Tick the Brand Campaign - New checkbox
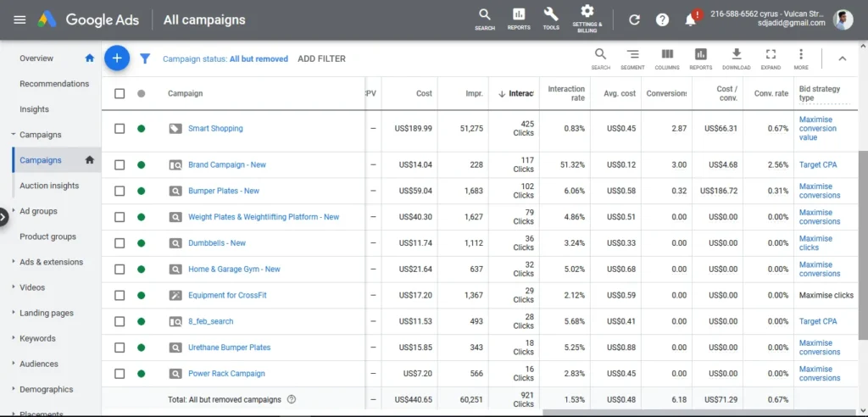The image size is (868, 417). [120, 165]
